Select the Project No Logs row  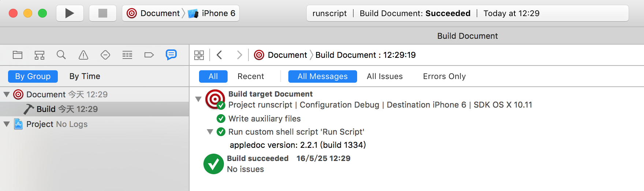94,124
